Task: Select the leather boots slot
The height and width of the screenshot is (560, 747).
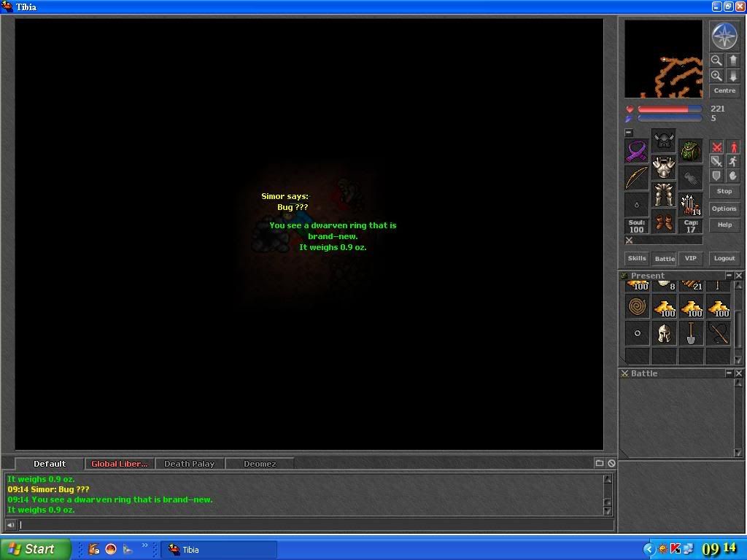Action: click(664, 222)
